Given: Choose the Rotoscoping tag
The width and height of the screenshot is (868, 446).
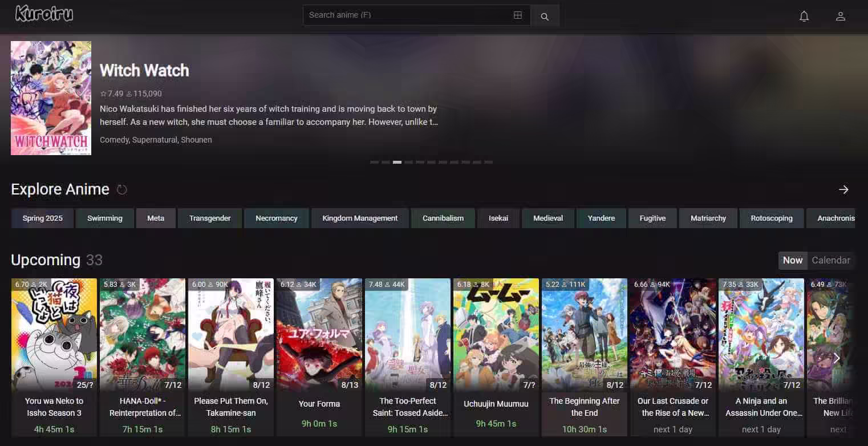Looking at the screenshot, I should point(772,218).
